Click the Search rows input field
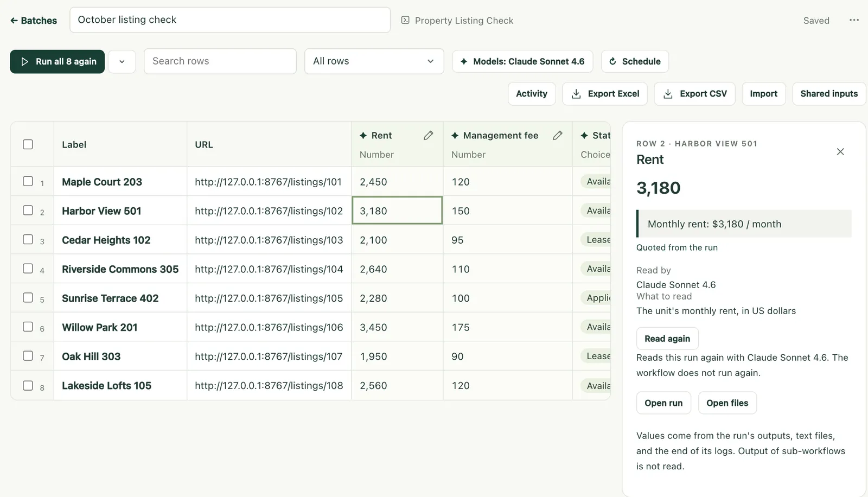Viewport: 868px width, 497px height. [x=220, y=61]
